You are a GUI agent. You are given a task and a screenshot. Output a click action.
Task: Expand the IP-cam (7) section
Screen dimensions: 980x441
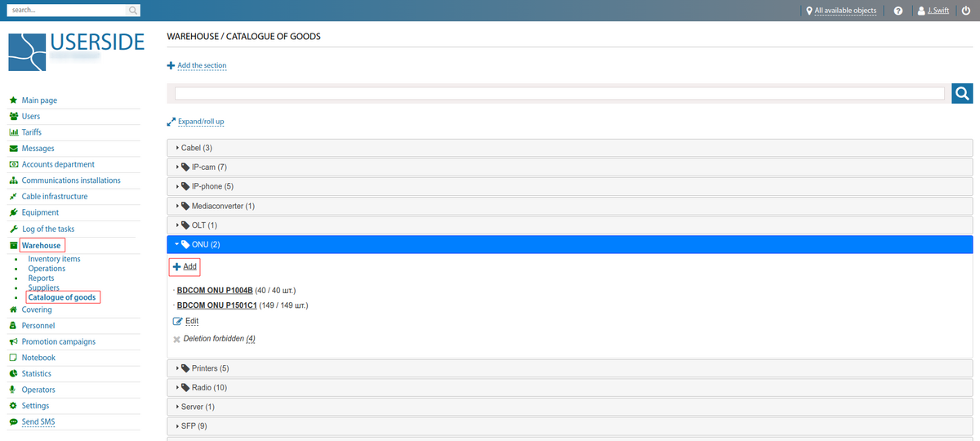point(203,167)
